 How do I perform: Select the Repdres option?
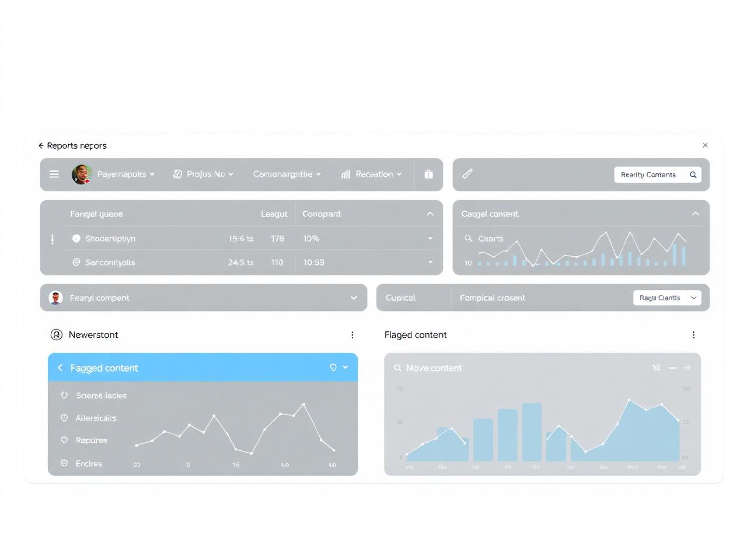coord(92,440)
